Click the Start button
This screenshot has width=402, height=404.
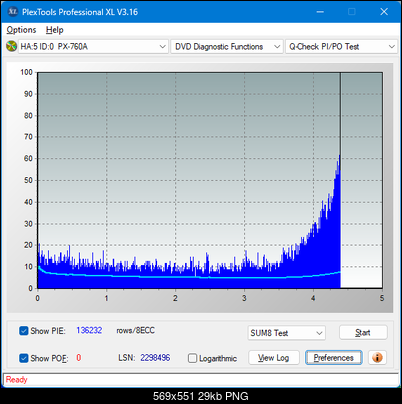click(x=363, y=332)
